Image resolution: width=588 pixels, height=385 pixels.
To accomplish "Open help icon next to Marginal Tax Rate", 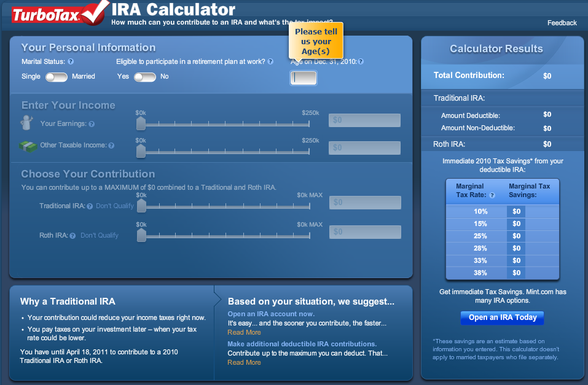I will click(492, 195).
